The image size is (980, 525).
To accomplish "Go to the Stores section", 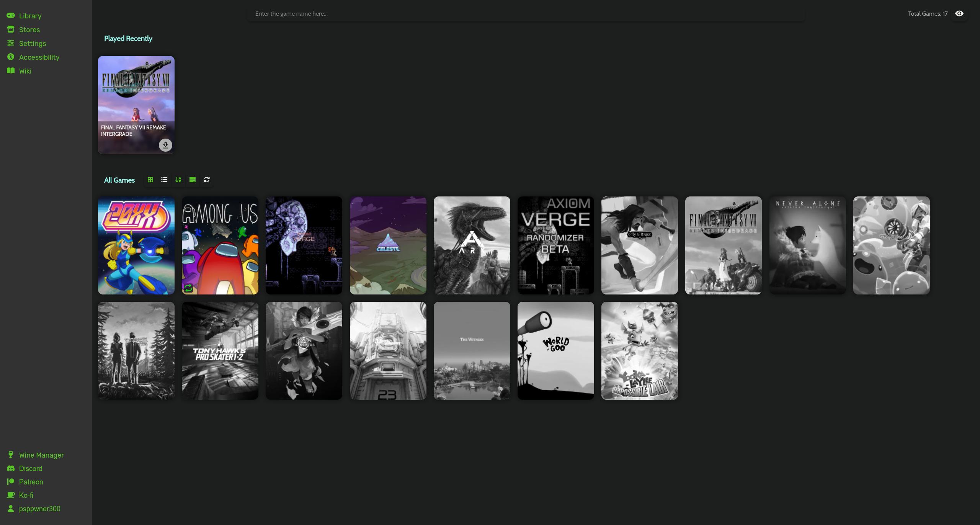I will [23, 29].
